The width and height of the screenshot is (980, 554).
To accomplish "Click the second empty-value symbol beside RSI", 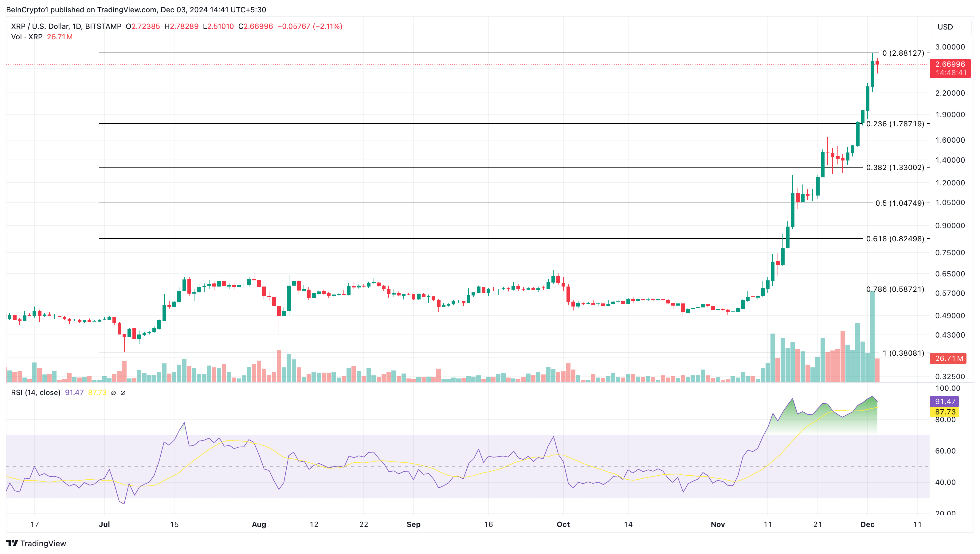I will coord(123,393).
